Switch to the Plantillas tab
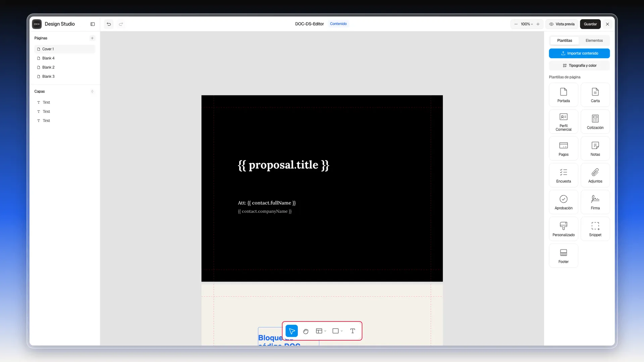The height and width of the screenshot is (362, 644). [565, 41]
